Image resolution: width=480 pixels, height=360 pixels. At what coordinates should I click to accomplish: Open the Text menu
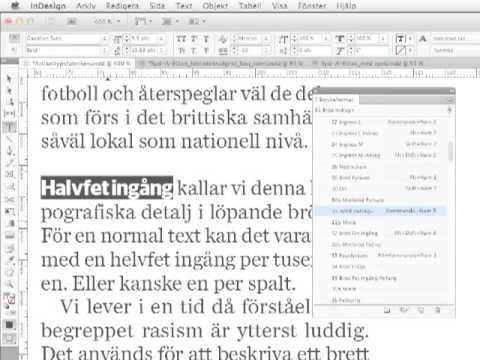pyautogui.click(x=184, y=6)
